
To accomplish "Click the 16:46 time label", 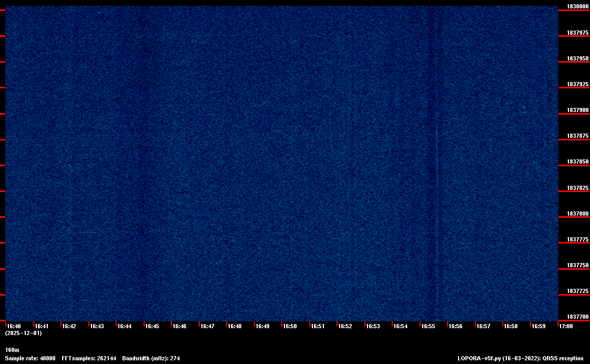I will [179, 326].
